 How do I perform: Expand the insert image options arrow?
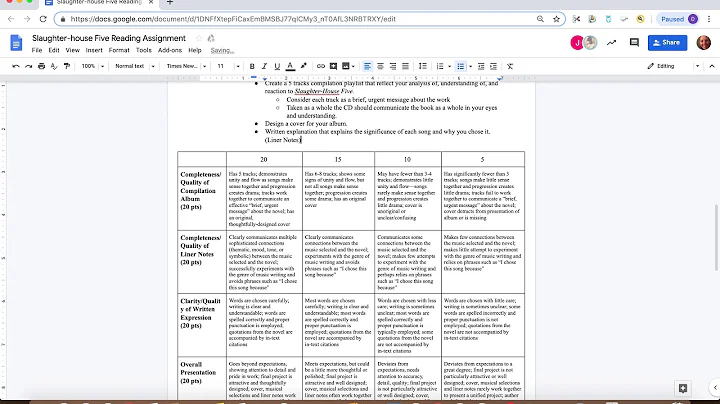click(353, 66)
